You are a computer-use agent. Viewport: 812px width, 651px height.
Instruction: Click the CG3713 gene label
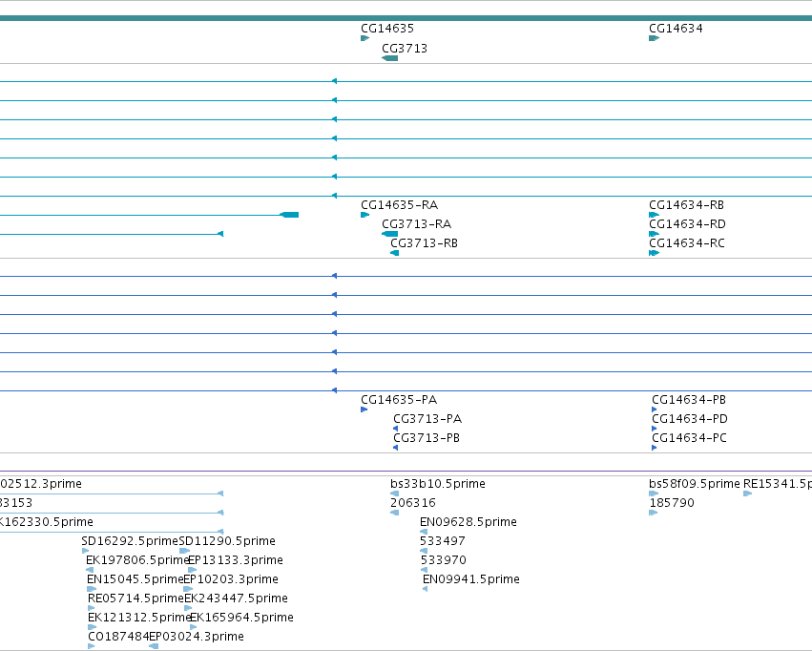point(404,49)
